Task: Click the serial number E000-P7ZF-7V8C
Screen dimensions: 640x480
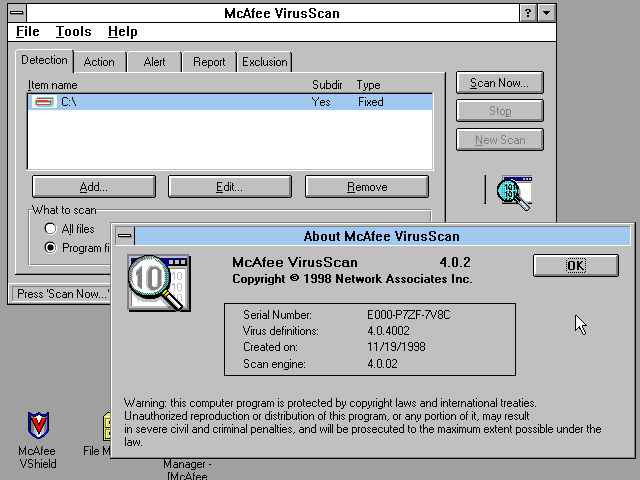Action: coord(409,315)
